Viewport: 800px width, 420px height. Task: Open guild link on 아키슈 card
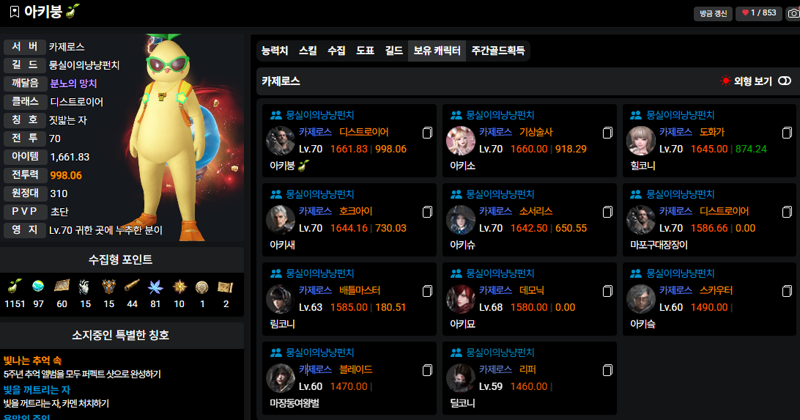point(499,194)
